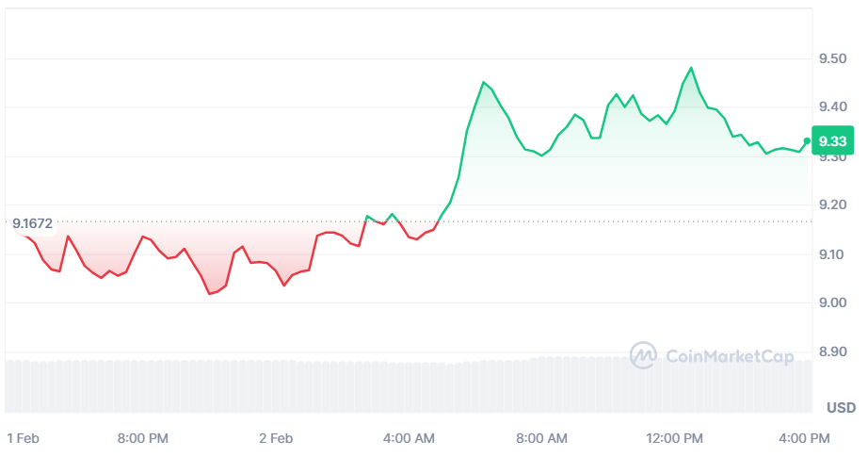The image size is (868, 457).
Task: Click the green endpoint dot of the price line
Action: click(x=808, y=141)
